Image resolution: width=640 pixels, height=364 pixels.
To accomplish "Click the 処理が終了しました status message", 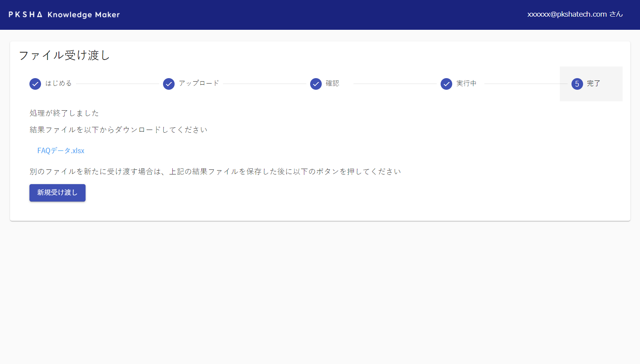I will (63, 113).
